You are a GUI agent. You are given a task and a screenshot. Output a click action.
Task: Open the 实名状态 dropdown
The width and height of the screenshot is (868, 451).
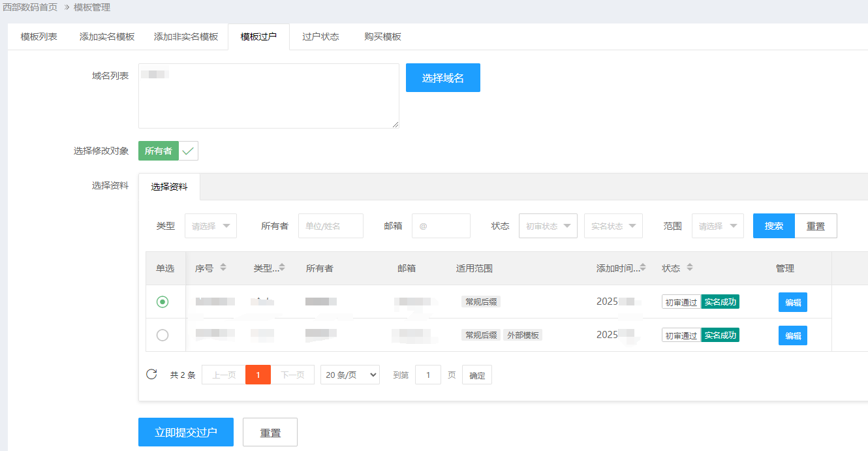point(613,226)
